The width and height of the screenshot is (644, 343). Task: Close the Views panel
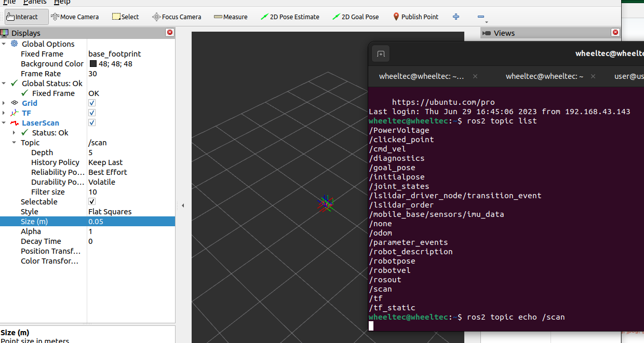615,33
